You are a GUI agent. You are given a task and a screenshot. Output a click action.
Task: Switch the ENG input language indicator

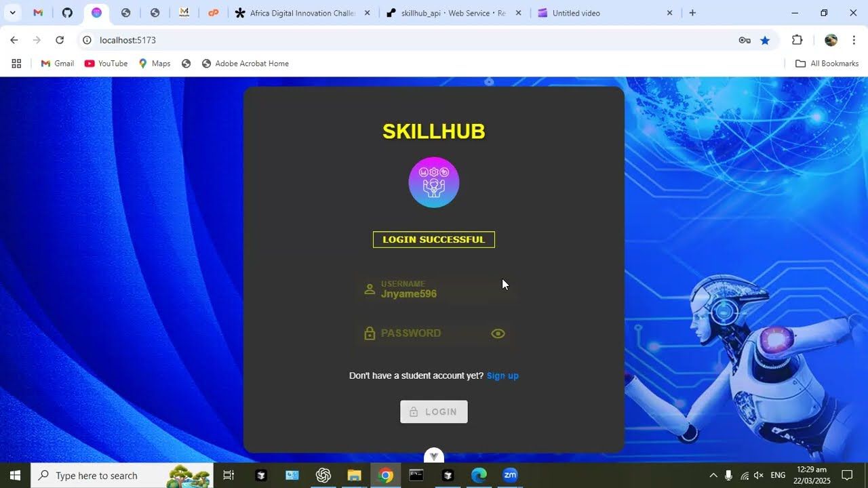[x=778, y=475]
